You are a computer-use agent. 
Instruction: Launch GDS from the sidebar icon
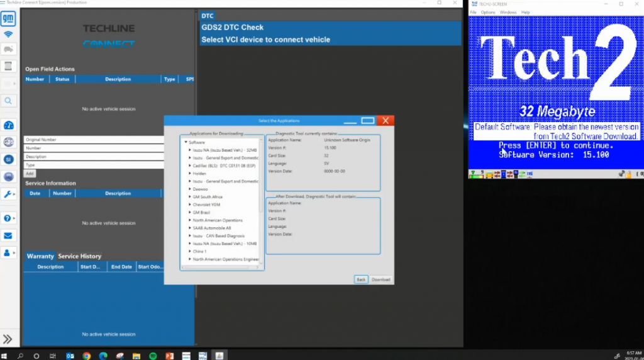(8, 142)
